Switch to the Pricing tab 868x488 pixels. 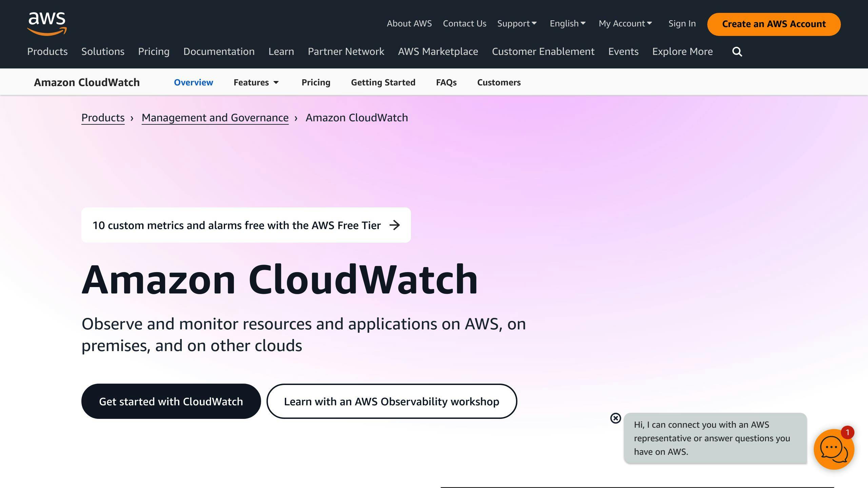(316, 82)
